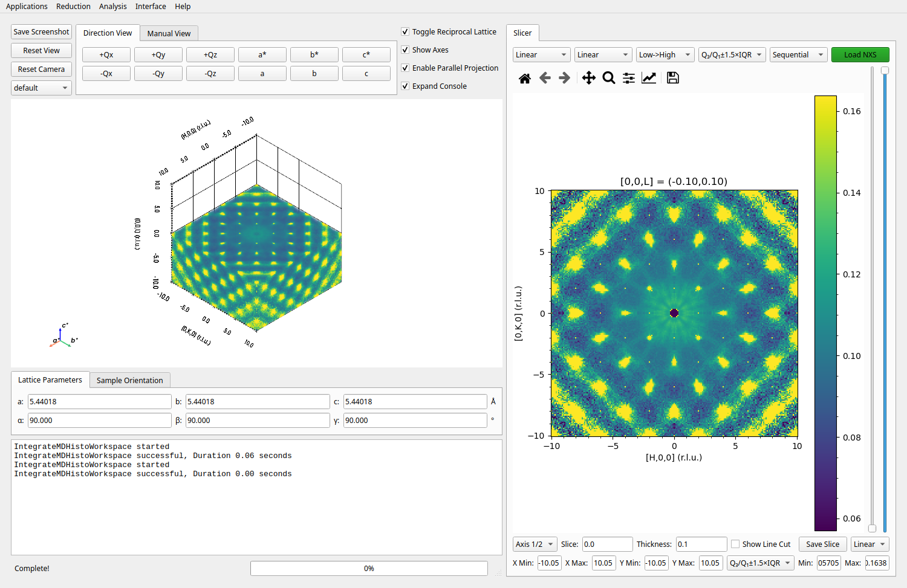
Task: Click the gray vertical slider handle at top
Action: coord(885,70)
